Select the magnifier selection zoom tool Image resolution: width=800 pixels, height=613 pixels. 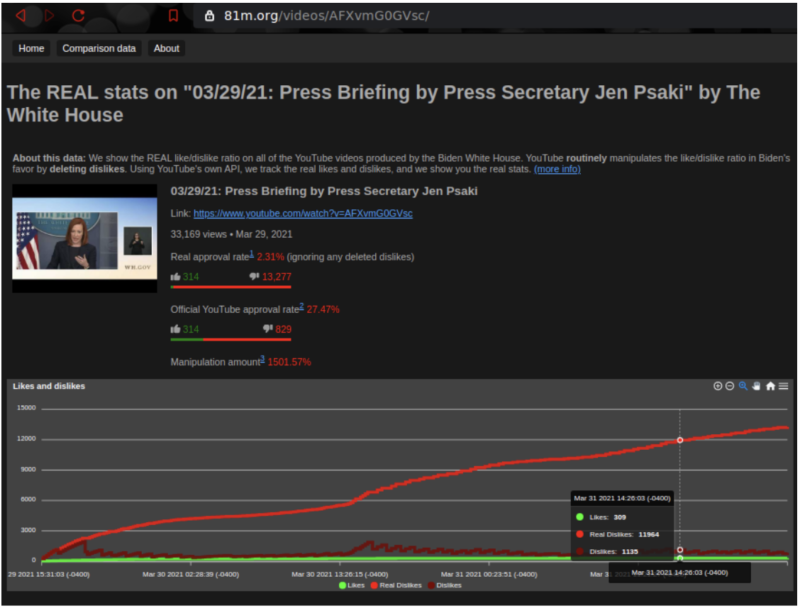click(x=743, y=386)
